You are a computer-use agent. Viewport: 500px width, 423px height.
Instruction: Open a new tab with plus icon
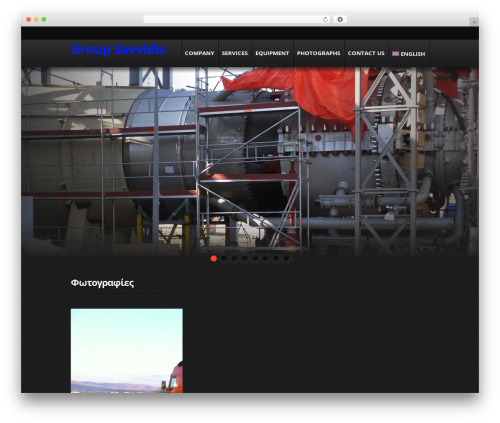tap(474, 22)
